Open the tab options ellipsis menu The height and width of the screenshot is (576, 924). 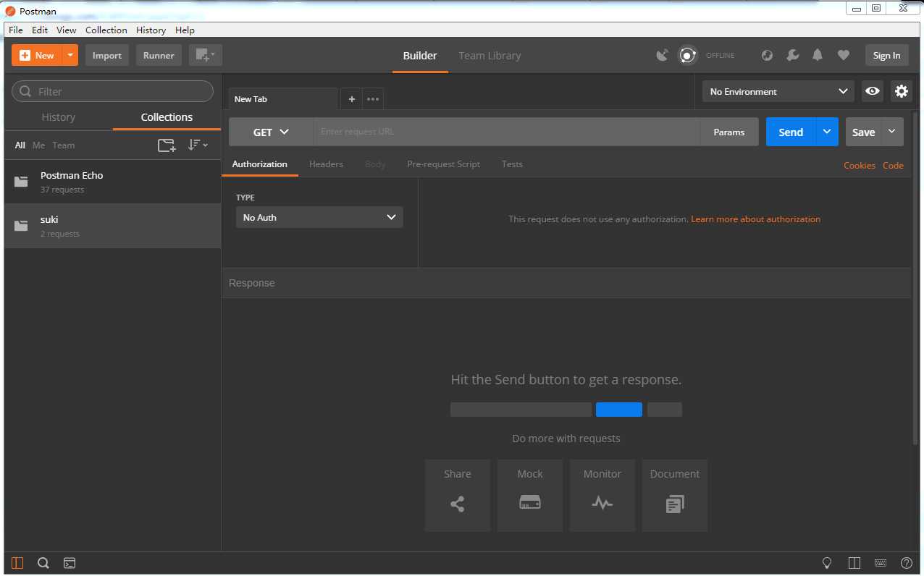click(373, 99)
